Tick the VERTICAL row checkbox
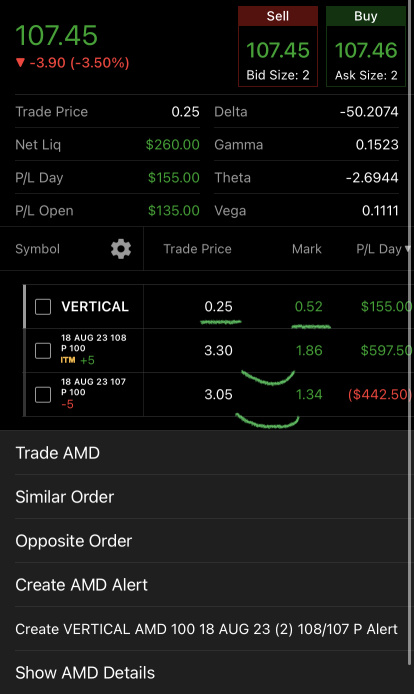The height and width of the screenshot is (694, 414). pyautogui.click(x=43, y=307)
